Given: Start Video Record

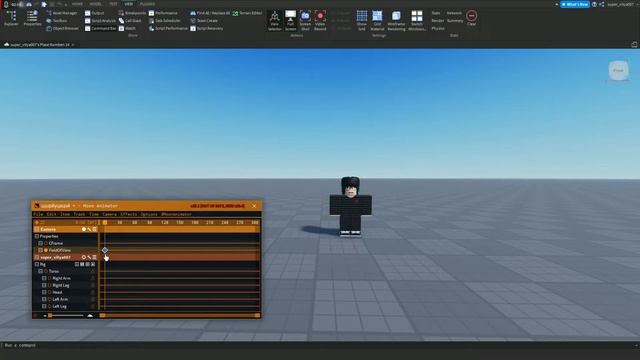Looking at the screenshot, I should [x=320, y=20].
